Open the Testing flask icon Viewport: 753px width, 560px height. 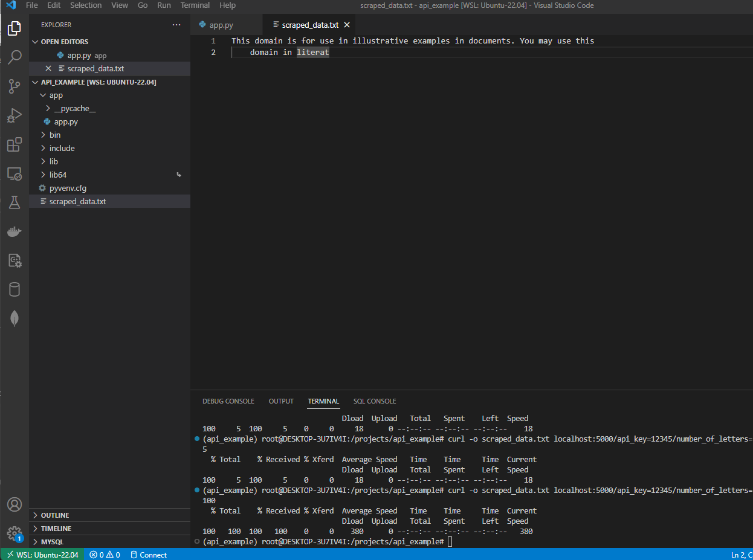[15, 202]
